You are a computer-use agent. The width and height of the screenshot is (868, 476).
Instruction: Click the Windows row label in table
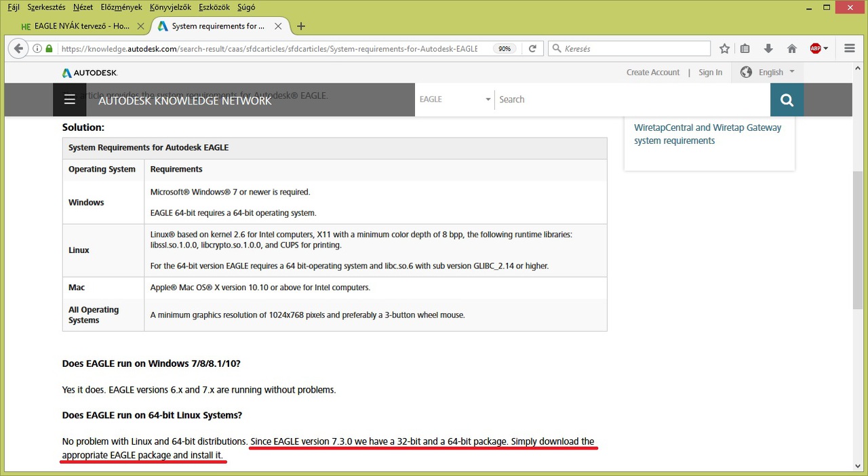tap(86, 202)
